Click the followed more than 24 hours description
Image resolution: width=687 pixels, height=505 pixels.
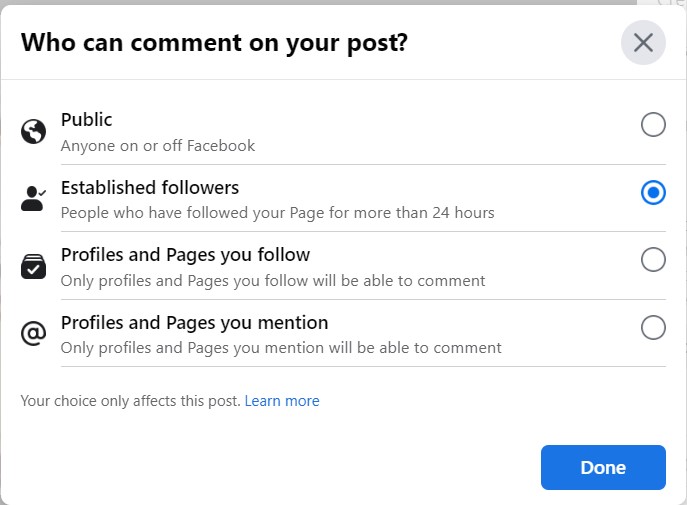[277, 213]
